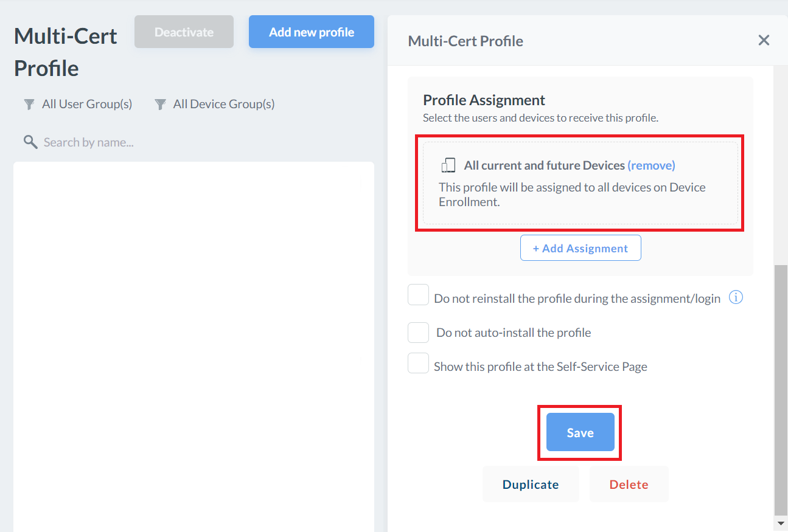Screen dimensions: 788x532
Task: Click Add new profile
Action: pos(312,32)
